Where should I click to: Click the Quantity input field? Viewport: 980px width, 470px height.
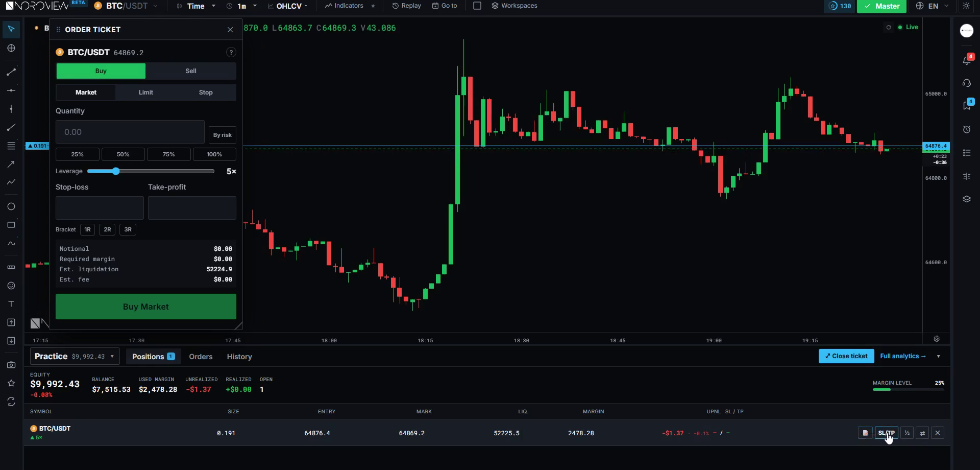click(130, 132)
